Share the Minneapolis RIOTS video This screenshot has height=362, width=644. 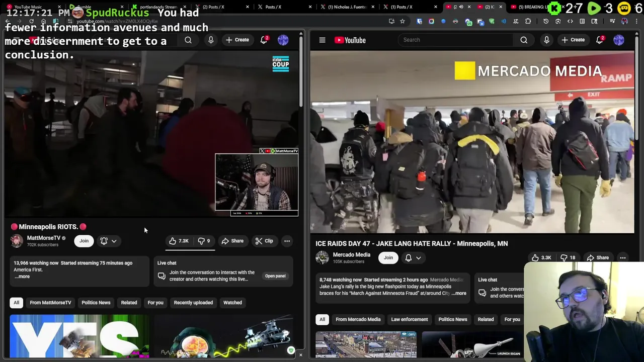[232, 241]
